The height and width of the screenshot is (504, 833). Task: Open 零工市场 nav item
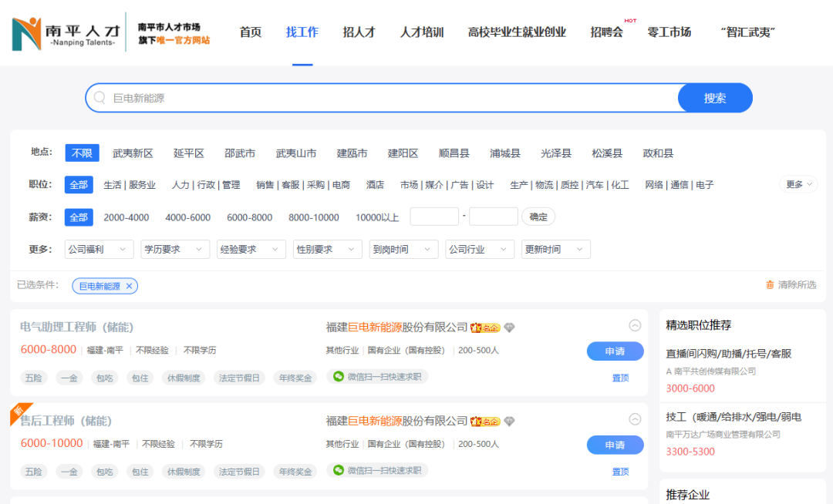pyautogui.click(x=669, y=32)
